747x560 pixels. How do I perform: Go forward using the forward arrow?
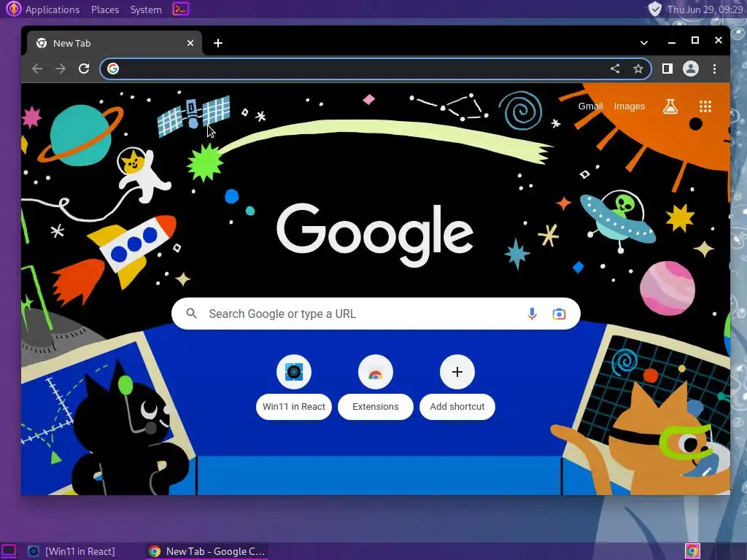tap(61, 69)
